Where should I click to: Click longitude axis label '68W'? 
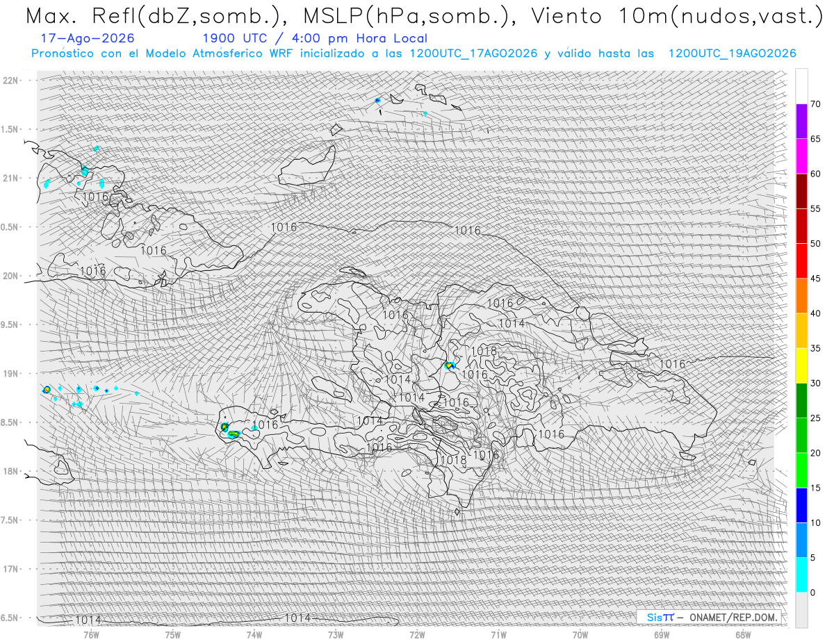743,634
